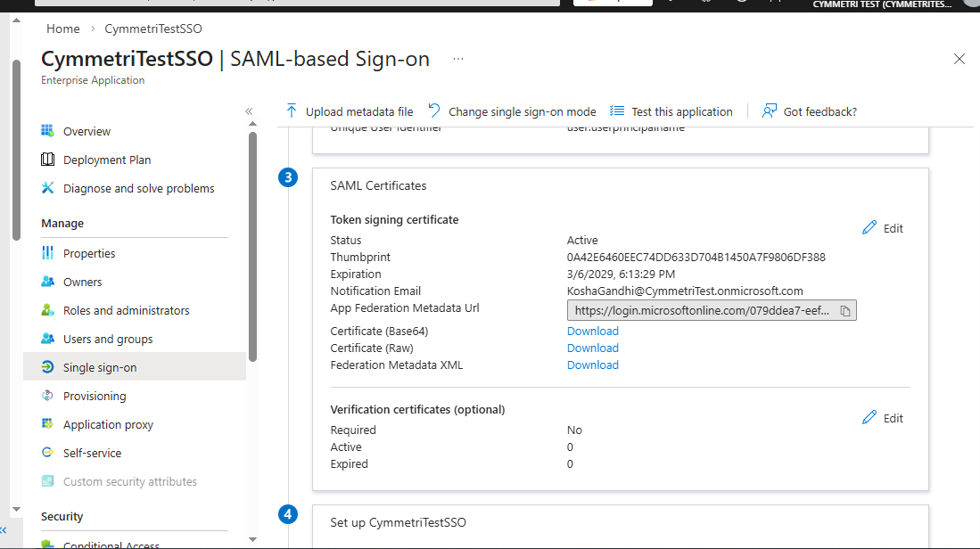This screenshot has width=980, height=549.
Task: Click the Notification Email KoshaGandhi address
Action: 685,291
